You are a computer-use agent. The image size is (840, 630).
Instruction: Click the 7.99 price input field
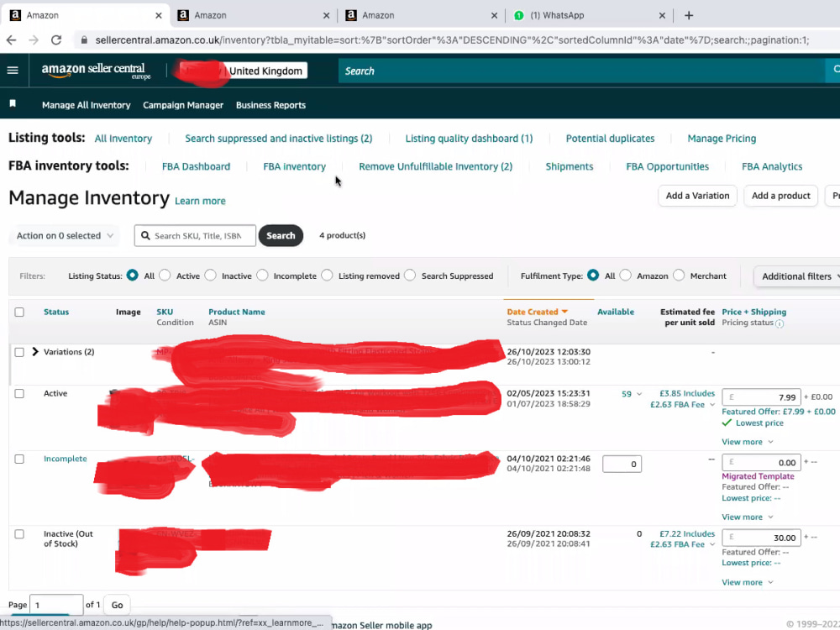click(x=761, y=397)
